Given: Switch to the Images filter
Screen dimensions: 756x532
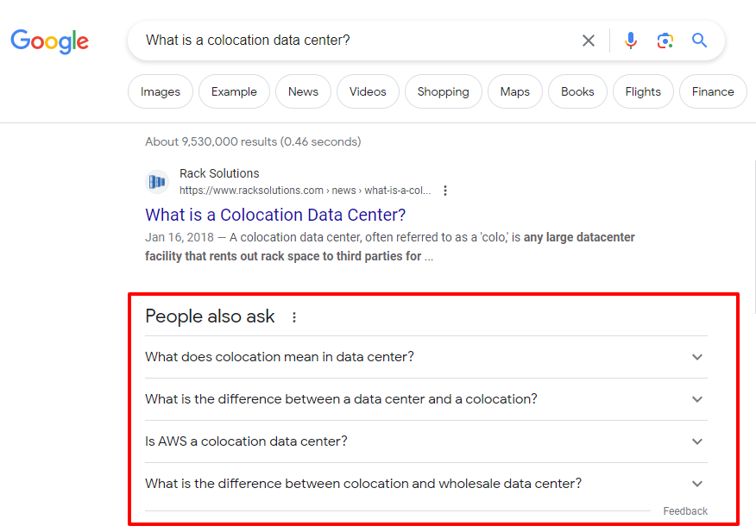Looking at the screenshot, I should click(x=161, y=91).
